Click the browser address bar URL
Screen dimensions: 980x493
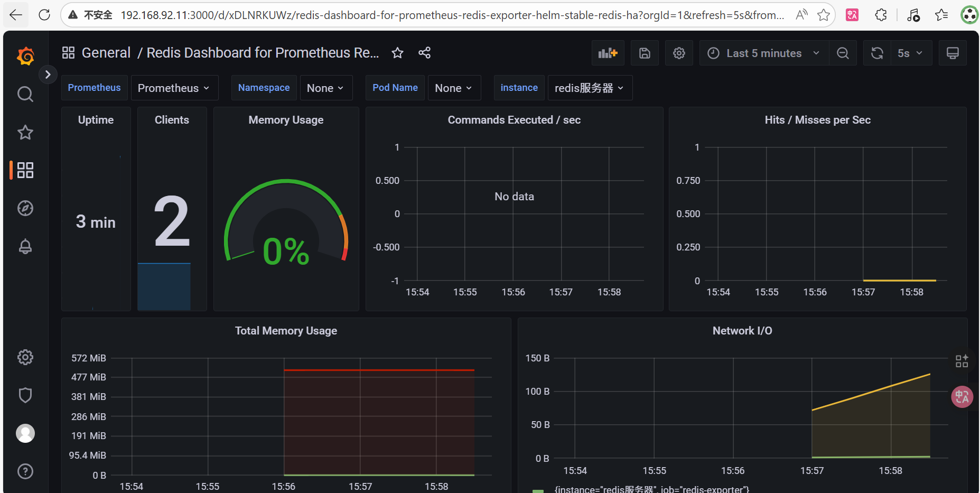click(452, 15)
